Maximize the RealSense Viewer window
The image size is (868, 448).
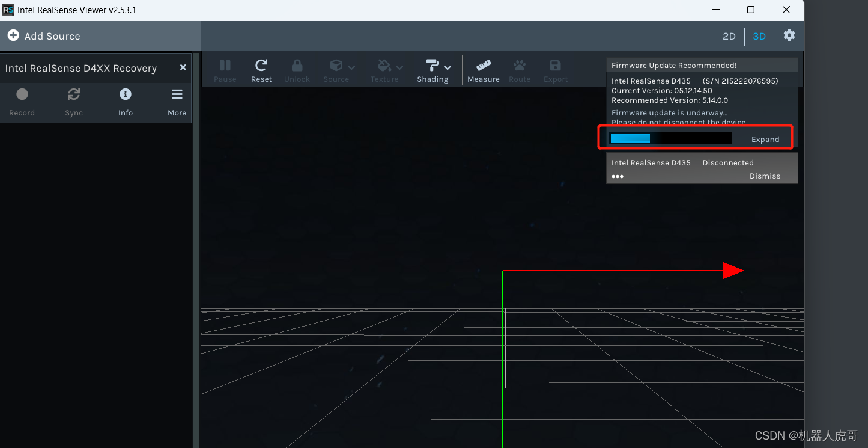[x=751, y=10]
